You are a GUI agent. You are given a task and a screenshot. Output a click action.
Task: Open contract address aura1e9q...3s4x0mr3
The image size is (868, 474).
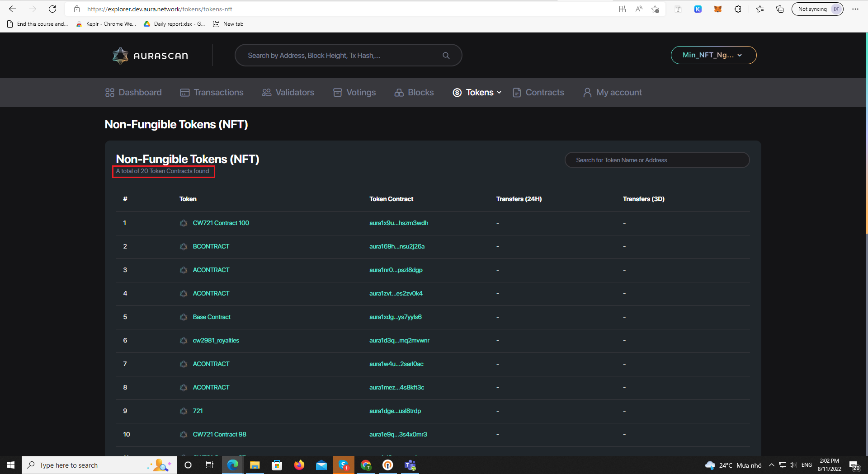point(398,435)
